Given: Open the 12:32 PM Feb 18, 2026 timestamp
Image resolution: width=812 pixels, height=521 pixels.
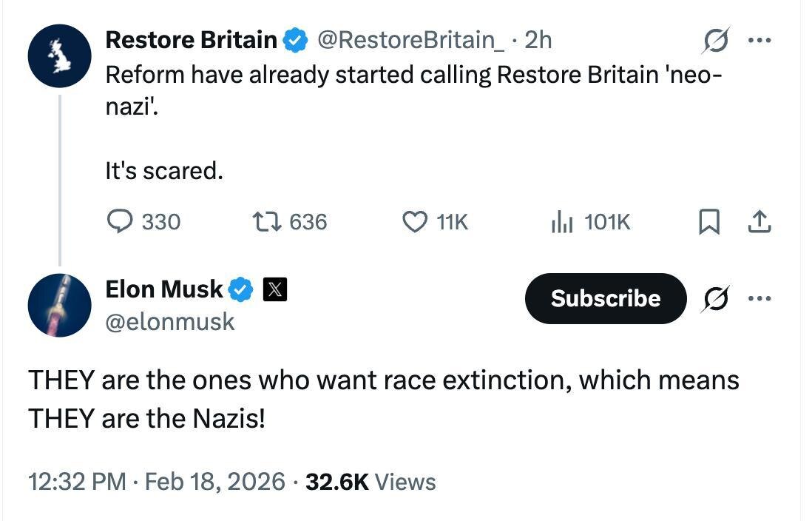Looking at the screenshot, I should (156, 482).
